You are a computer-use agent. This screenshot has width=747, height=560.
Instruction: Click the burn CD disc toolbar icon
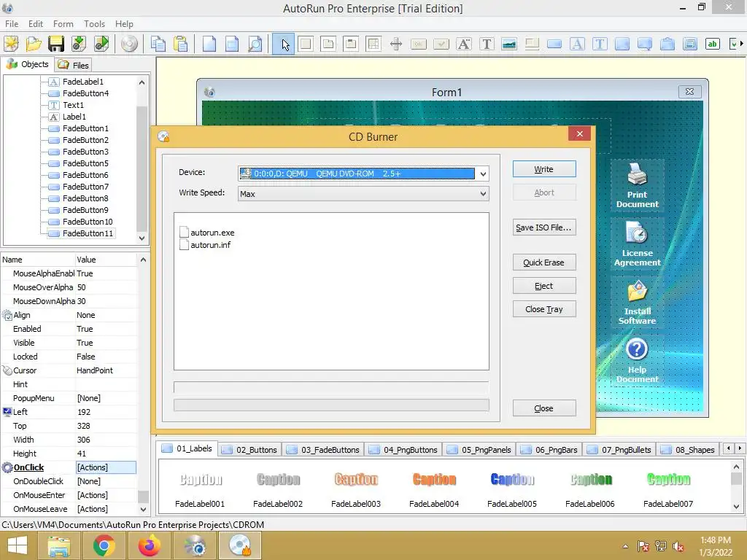click(x=129, y=44)
